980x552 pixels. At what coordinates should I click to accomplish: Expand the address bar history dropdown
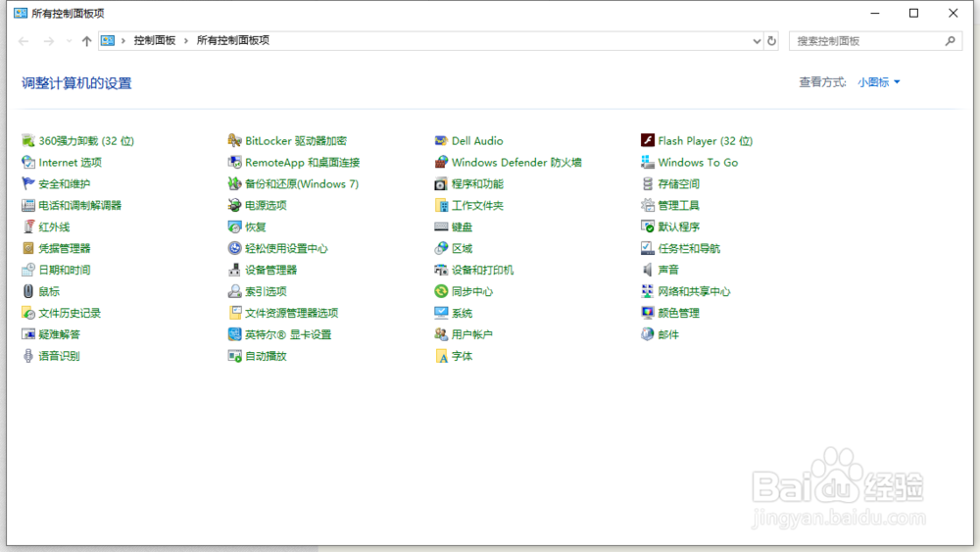[757, 41]
